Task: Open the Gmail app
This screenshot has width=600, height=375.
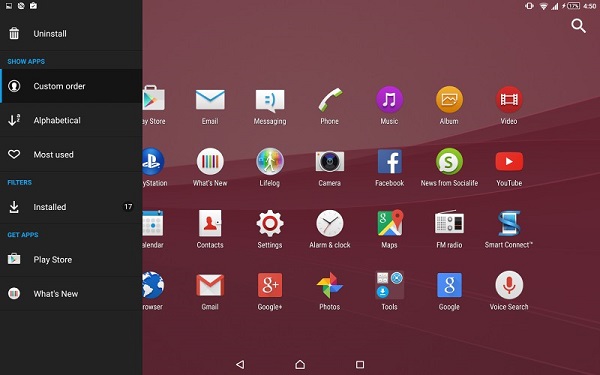Action: click(210, 292)
